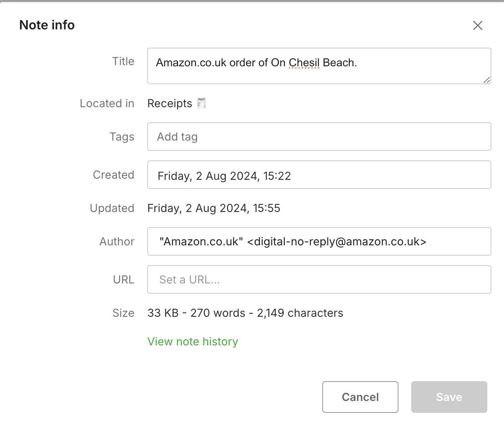Click the title field resize handle
This screenshot has width=504, height=424.
(487, 80)
